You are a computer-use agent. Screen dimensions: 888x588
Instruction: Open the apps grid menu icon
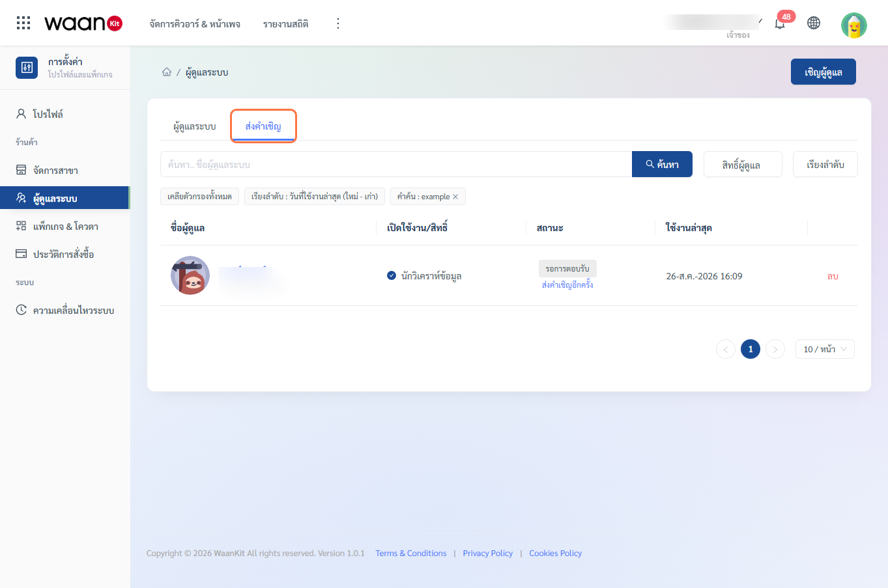click(23, 23)
